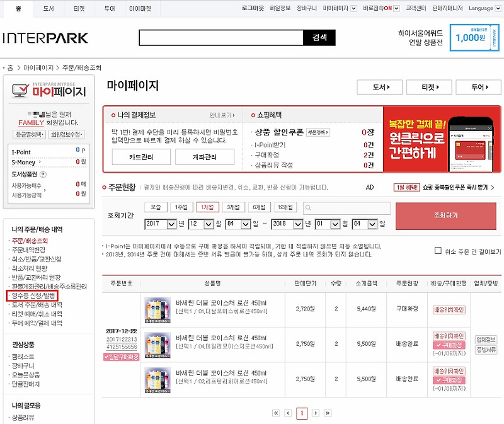Click the 티켓 shortcut button beside 마이페이지
The image size is (504, 424).
[x=429, y=87]
